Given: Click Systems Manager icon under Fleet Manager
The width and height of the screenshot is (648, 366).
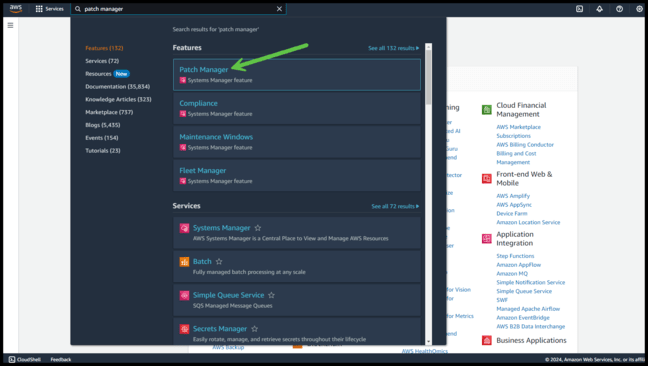Looking at the screenshot, I should coord(183,181).
